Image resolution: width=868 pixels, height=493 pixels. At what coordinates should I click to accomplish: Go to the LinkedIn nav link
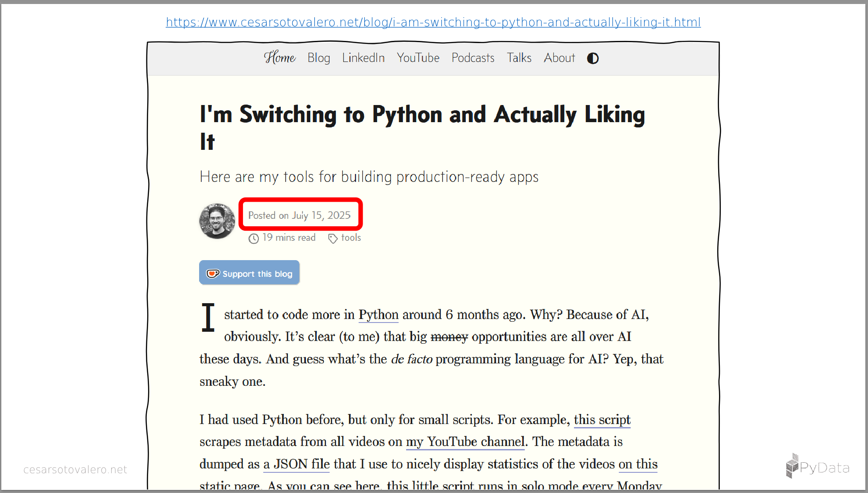[x=363, y=58]
